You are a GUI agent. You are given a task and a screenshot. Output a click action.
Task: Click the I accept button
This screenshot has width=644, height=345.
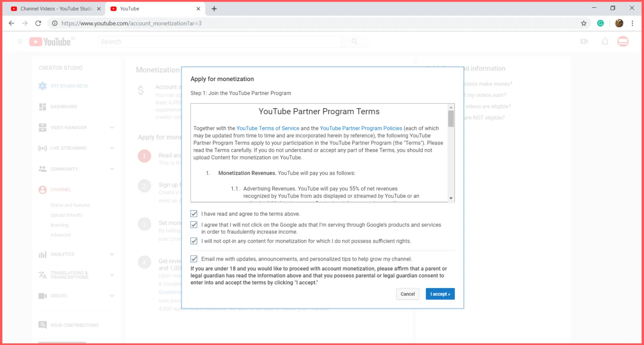(x=440, y=294)
